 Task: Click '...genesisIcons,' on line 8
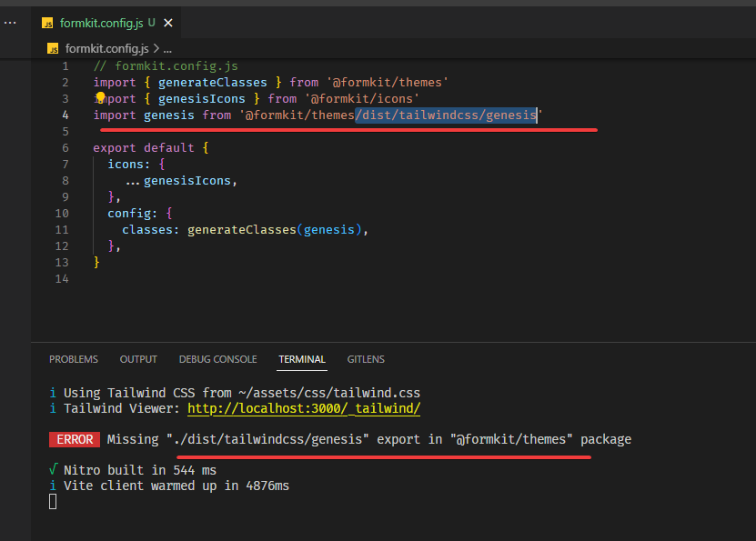coord(181,181)
